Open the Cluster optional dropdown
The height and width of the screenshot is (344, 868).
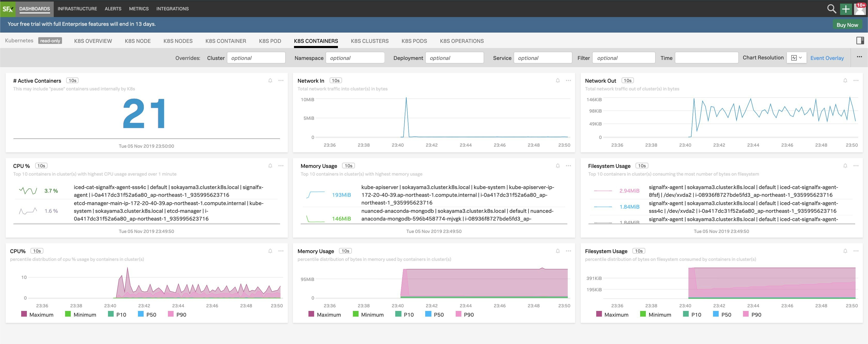pos(256,58)
